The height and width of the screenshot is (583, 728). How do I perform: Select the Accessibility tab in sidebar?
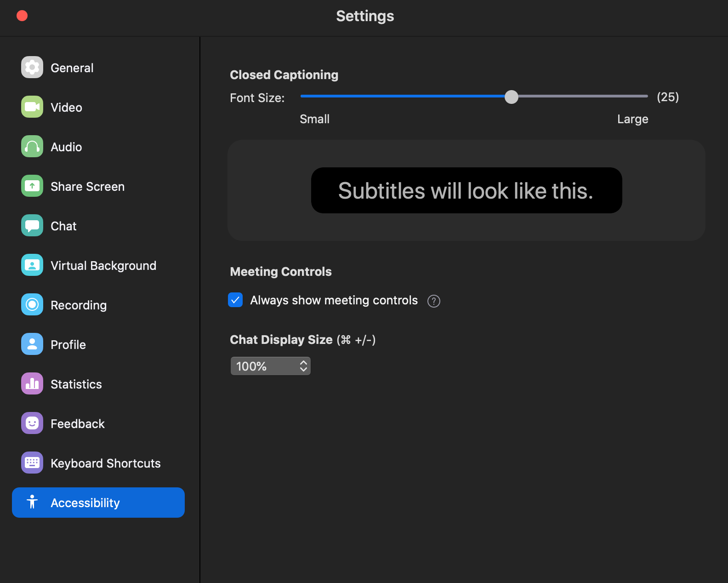point(98,503)
